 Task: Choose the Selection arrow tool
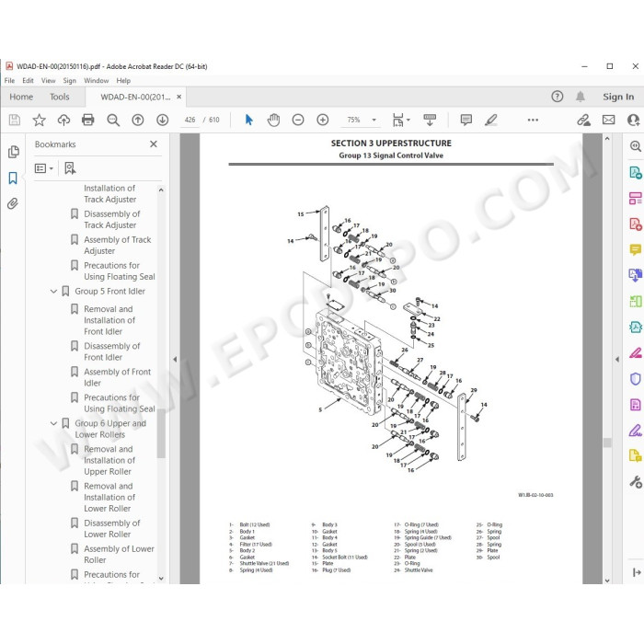[x=249, y=120]
